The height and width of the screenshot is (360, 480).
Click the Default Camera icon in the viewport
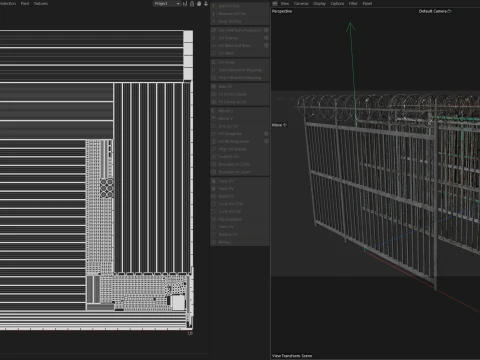click(449, 11)
